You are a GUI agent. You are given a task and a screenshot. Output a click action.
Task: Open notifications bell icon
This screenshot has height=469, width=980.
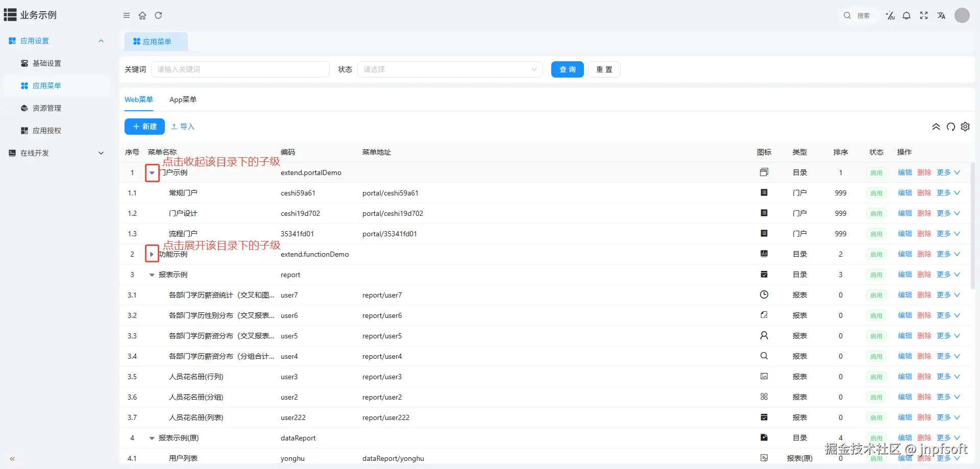[906, 15]
